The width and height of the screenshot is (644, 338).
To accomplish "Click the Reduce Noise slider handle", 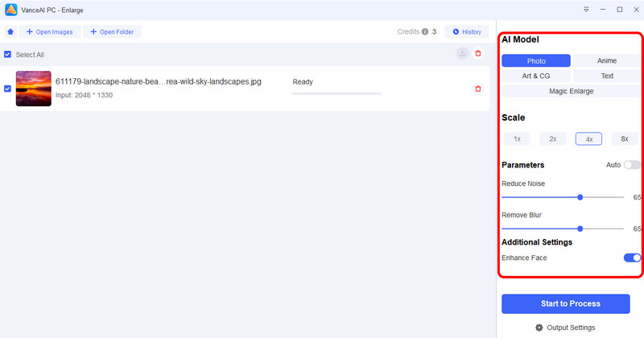I will click(580, 196).
